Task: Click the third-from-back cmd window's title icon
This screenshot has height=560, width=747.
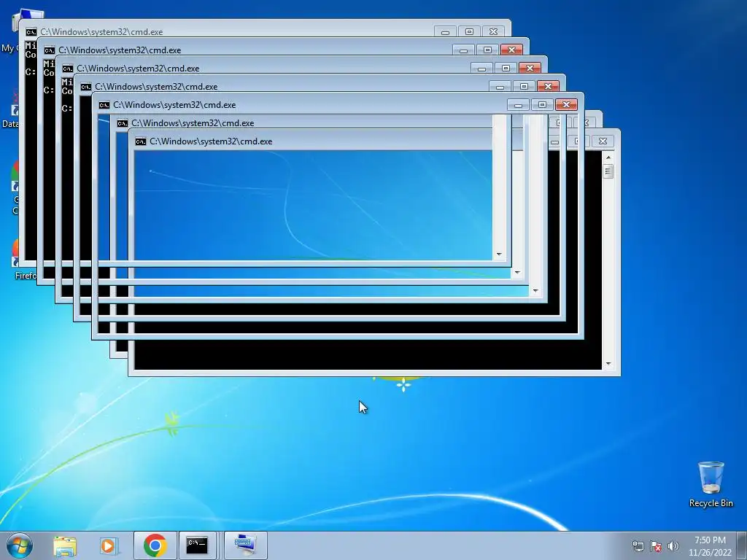Action: (67, 69)
